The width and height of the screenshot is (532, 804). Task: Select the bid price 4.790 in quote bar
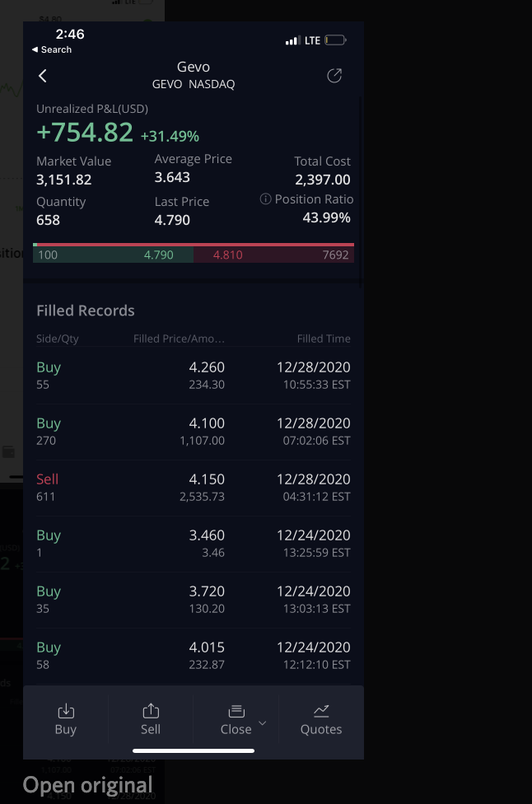[x=158, y=255]
